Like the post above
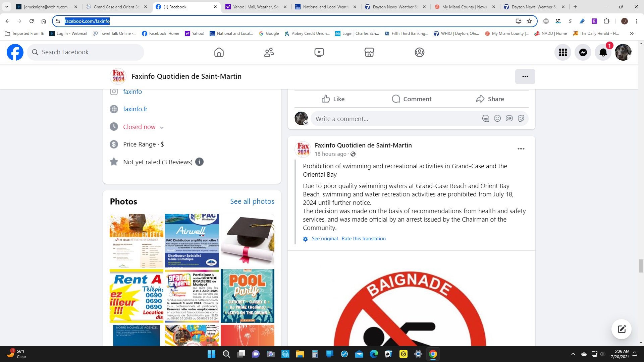This screenshot has height=362, width=644. pyautogui.click(x=333, y=99)
